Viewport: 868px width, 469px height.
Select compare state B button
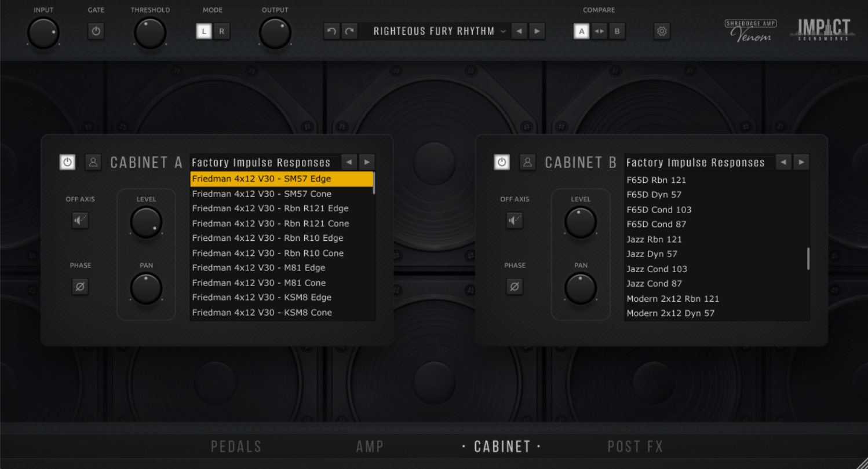(x=617, y=31)
